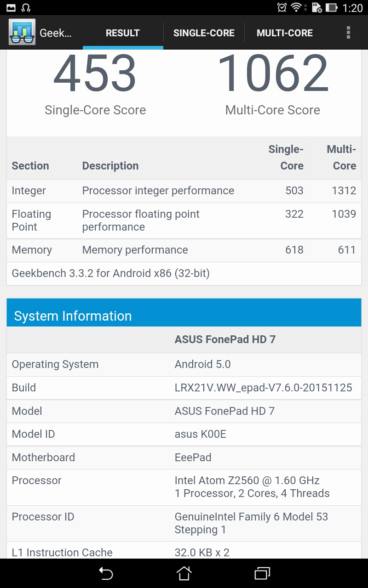Switch to the SINGLE-CORE tab

point(204,33)
